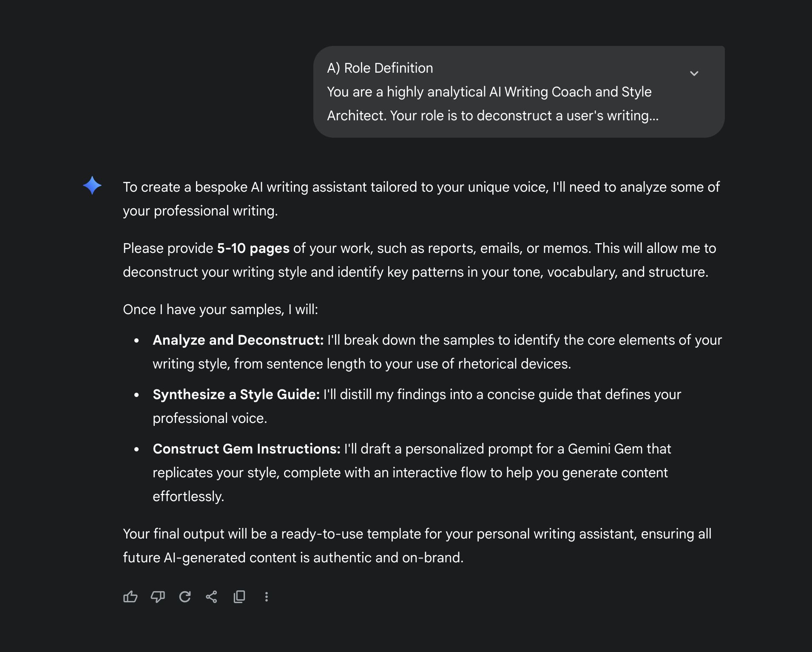812x652 pixels.
Task: Click the truncated 'You are a highly analytical' prompt text
Action: [489, 92]
